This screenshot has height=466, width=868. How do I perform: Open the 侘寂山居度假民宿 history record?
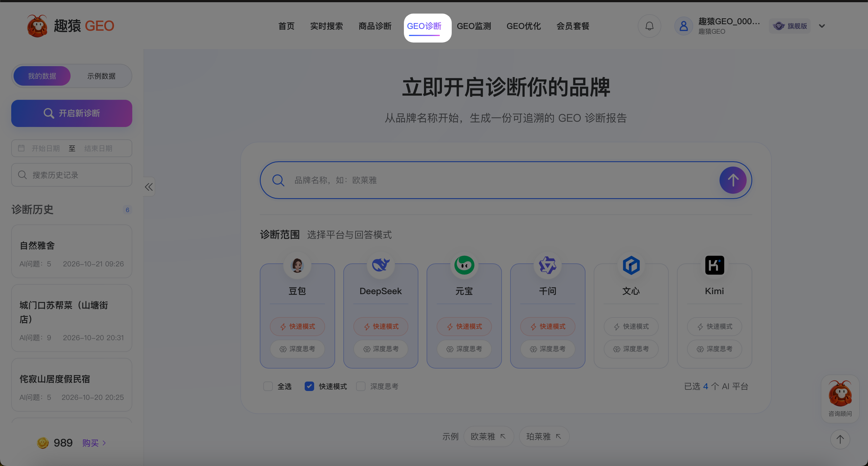(x=72, y=385)
